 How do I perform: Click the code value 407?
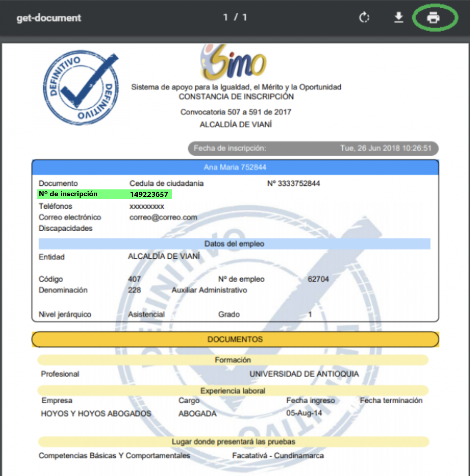click(x=134, y=279)
